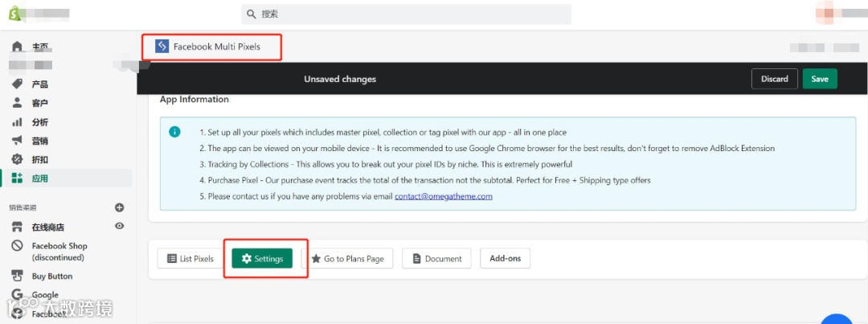Image resolution: width=868 pixels, height=324 pixels.
Task: Open the Buy Button channel
Action: [52, 276]
